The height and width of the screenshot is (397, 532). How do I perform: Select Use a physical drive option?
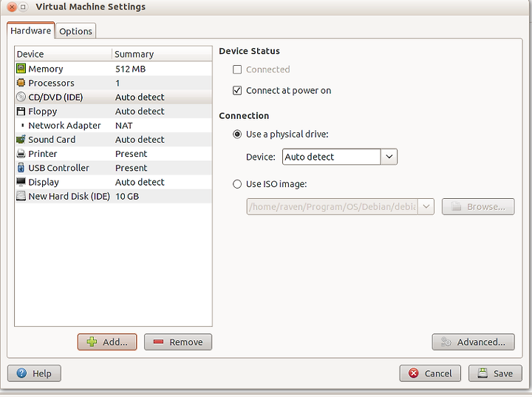(237, 135)
